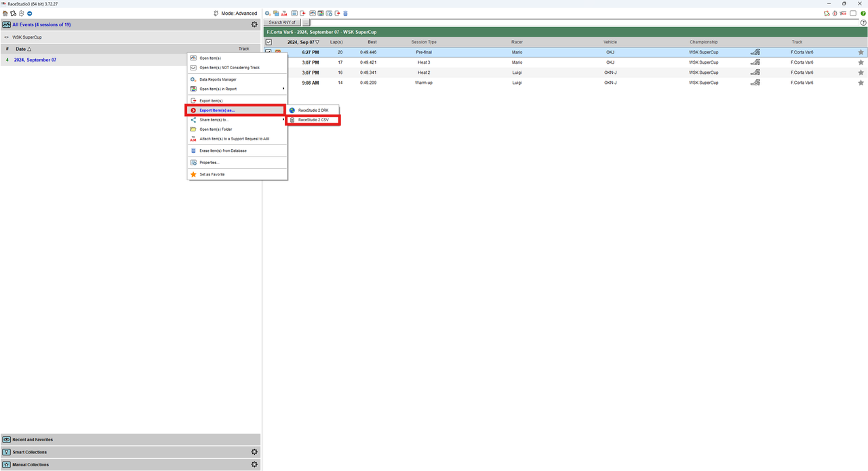Toggle favorite star for Pre-final row
The width and height of the screenshot is (868, 471).
(x=861, y=52)
